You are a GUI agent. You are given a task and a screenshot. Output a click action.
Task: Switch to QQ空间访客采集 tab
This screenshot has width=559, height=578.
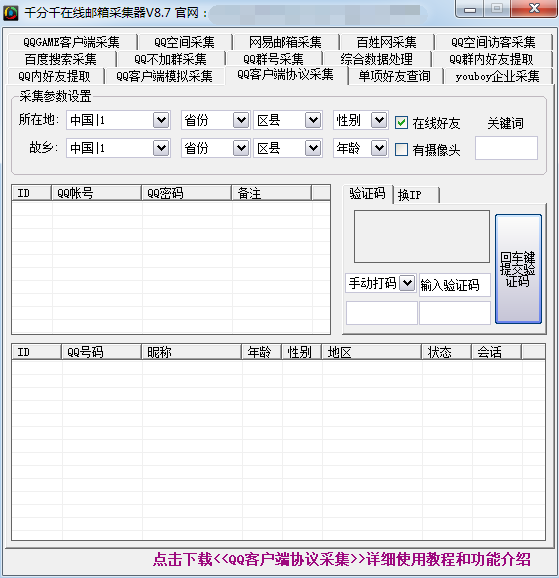coord(493,42)
